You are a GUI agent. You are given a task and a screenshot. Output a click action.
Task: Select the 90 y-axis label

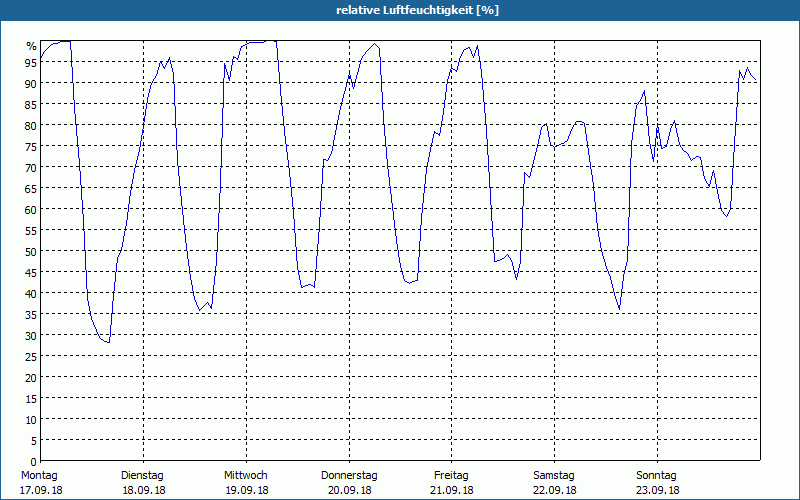tap(31, 84)
